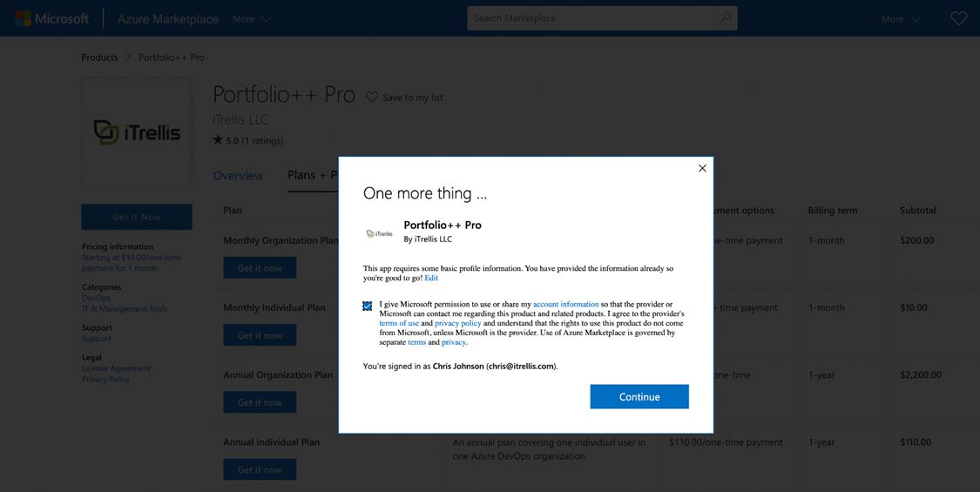Click the Edit link for profile information
The image size is (980, 492).
[x=431, y=278]
